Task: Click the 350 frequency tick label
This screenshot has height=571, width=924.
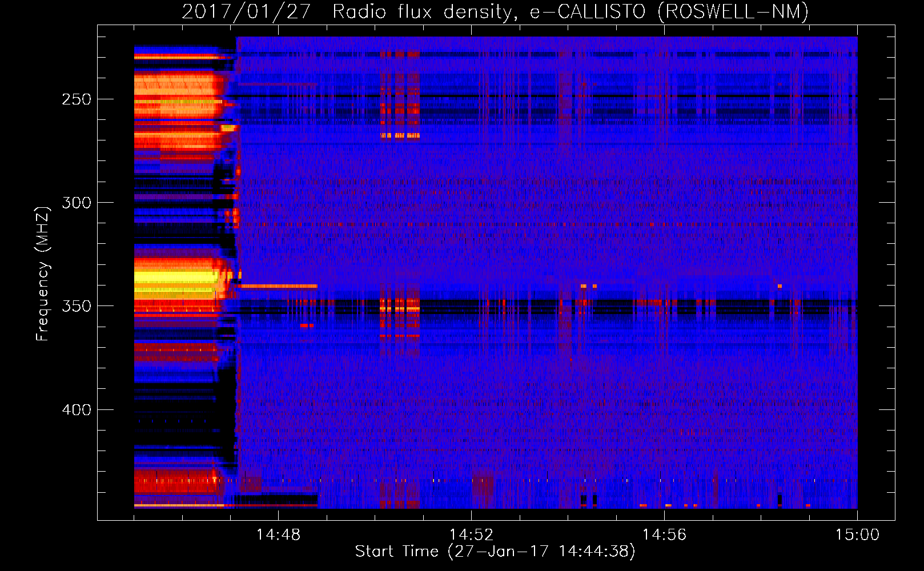Action: click(x=77, y=306)
